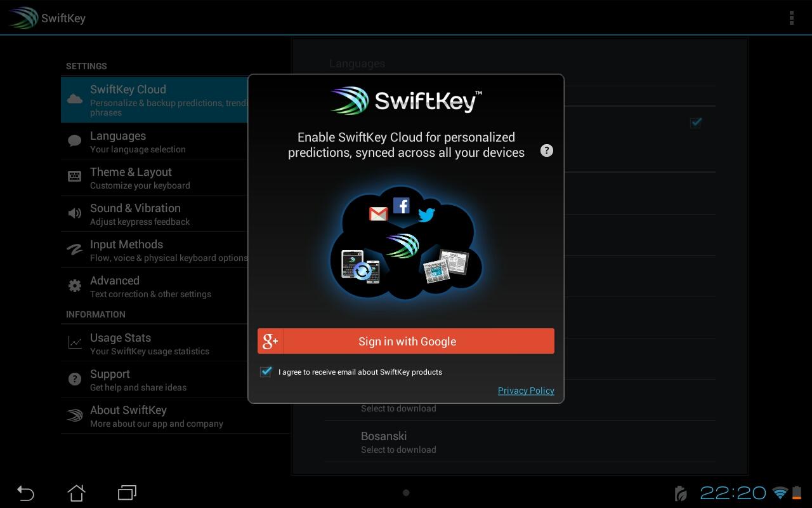Click the SwiftKey icon beside About SwiftKey
This screenshot has height=508, width=812.
pos(75,415)
